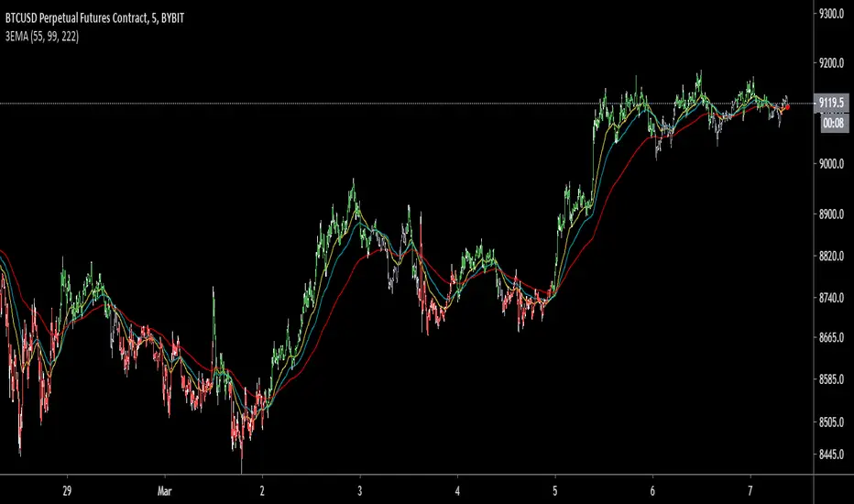Click the 9300.0 price axis label
854x504 pixels.
point(832,14)
